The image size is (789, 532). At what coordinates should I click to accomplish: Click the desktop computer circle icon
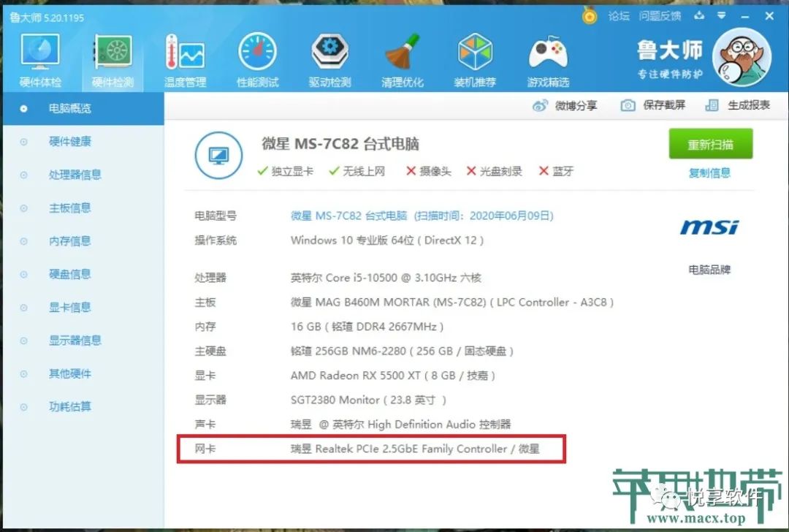click(x=218, y=156)
